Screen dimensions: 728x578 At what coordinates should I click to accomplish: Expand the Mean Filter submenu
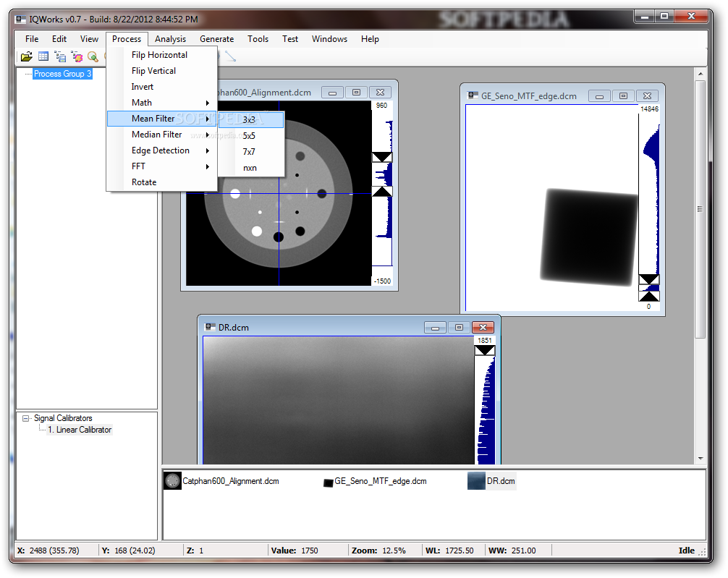161,119
